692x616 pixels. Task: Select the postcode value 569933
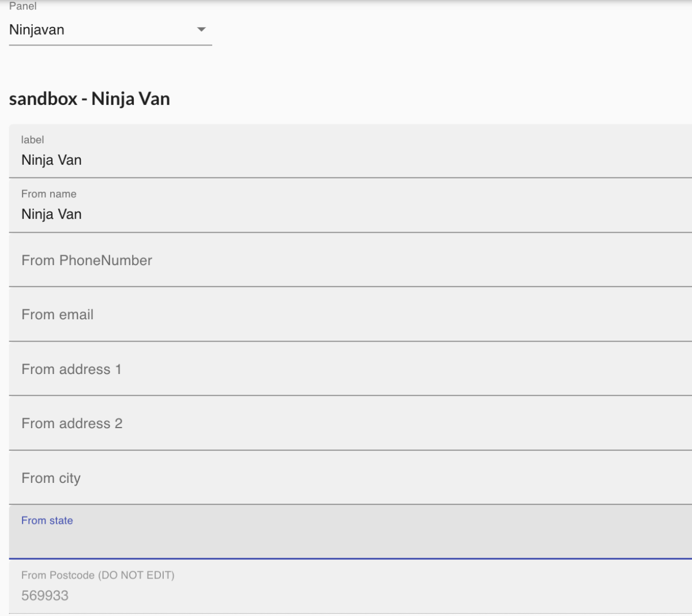[45, 596]
